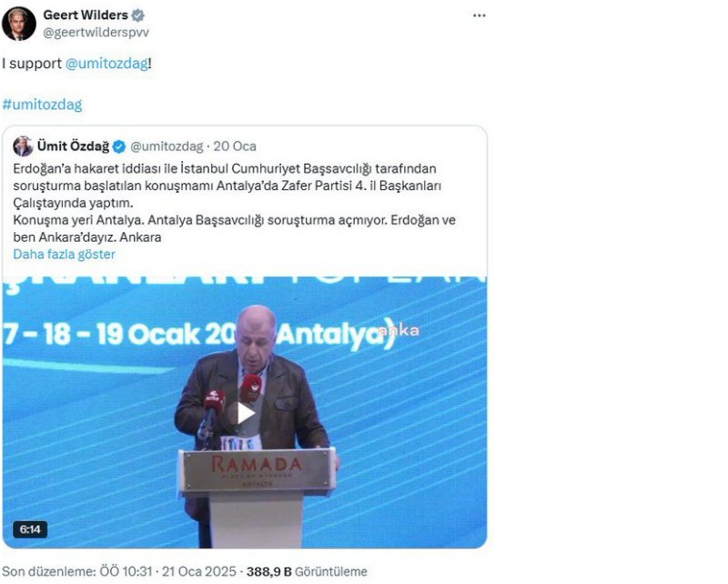Click the blue verified badge beside Ümit Özdağ
The width and height of the screenshot is (728, 584).
pyautogui.click(x=119, y=146)
